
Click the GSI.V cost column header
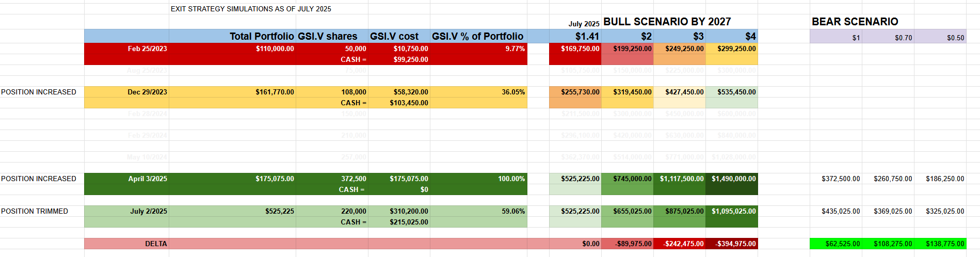tap(399, 36)
